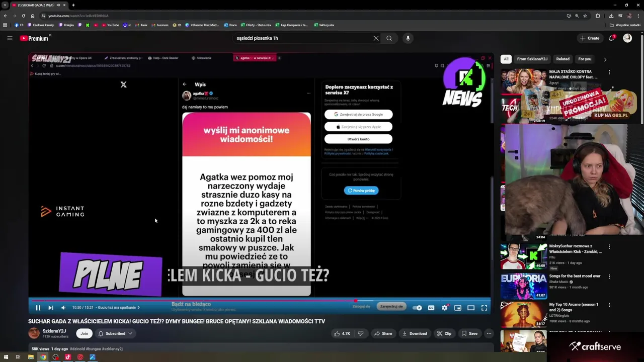This screenshot has width=644, height=362.
Task: Toggle autoplay switch in player
Action: click(x=417, y=308)
